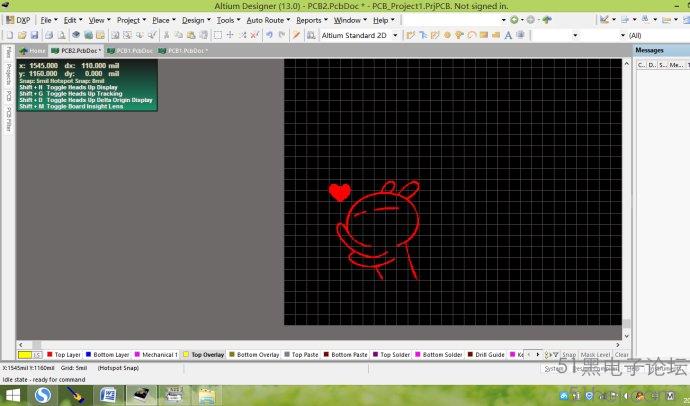Click the Home navigation arrow icon
Image resolution: width=690 pixels, height=406 pixels.
(x=547, y=20)
